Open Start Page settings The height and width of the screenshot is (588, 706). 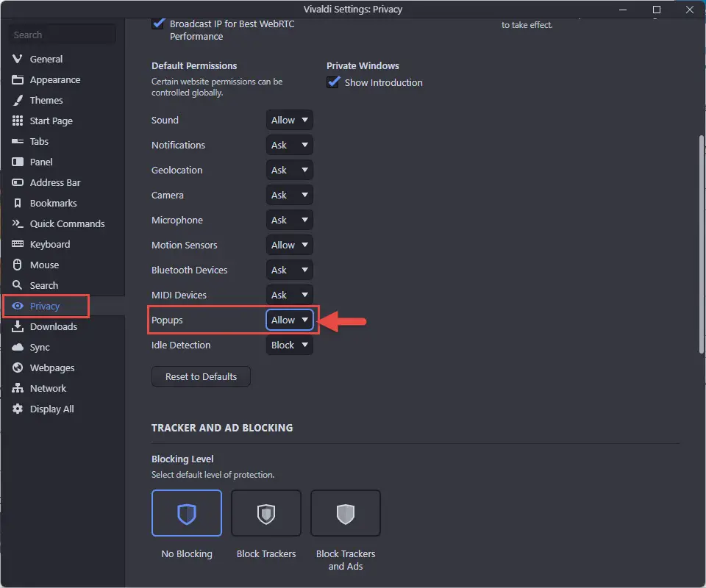tap(51, 121)
